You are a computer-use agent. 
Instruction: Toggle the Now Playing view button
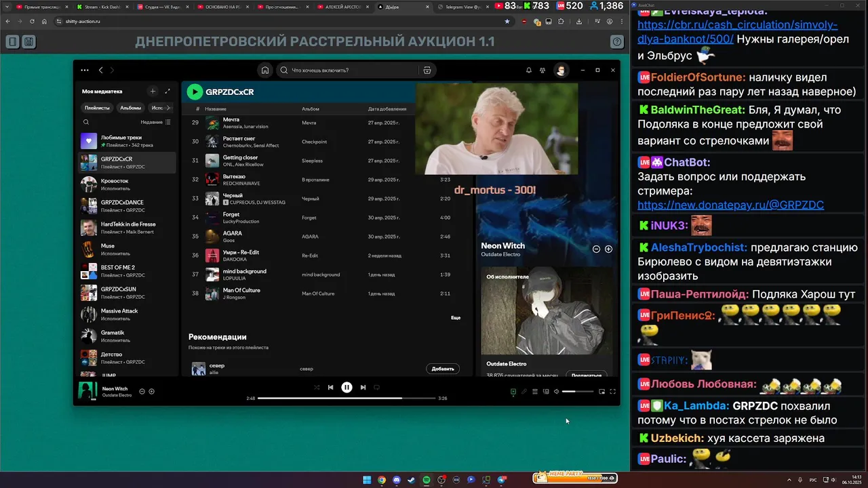(513, 391)
